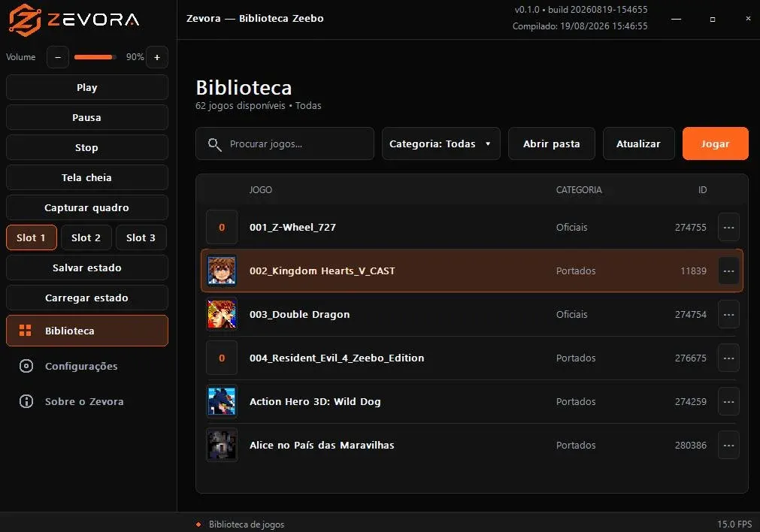Open Sobre o Zevora page

tap(87, 401)
